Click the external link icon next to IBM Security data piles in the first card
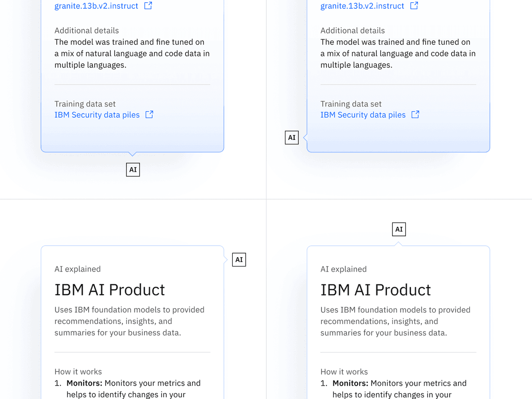 coord(149,114)
